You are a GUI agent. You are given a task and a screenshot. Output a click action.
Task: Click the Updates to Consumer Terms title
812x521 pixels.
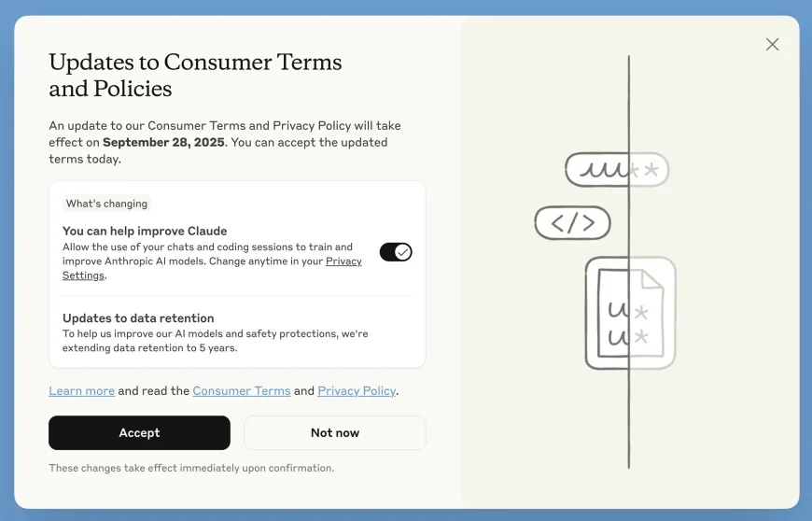(195, 75)
